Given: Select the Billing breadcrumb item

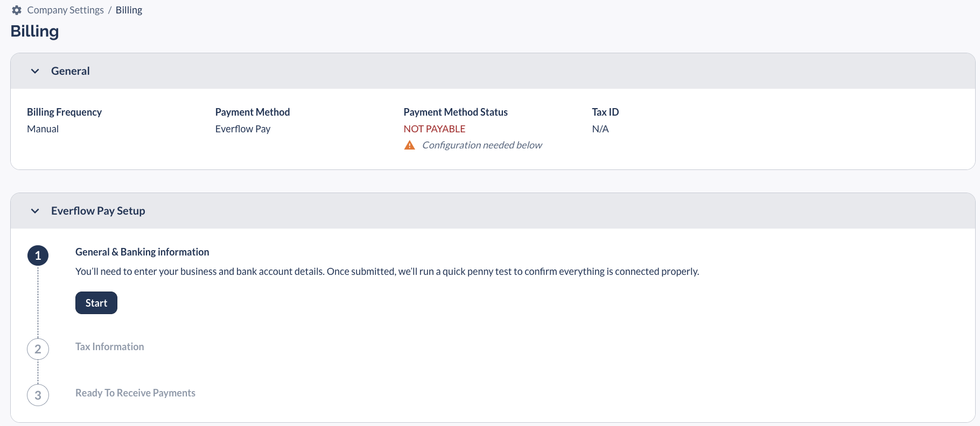Looking at the screenshot, I should pyautogui.click(x=129, y=10).
